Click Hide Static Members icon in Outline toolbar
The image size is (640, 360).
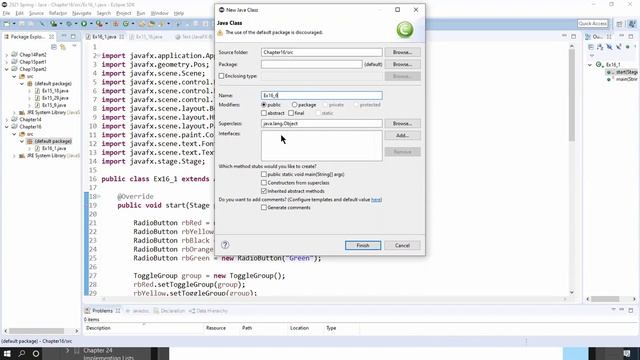[618, 47]
